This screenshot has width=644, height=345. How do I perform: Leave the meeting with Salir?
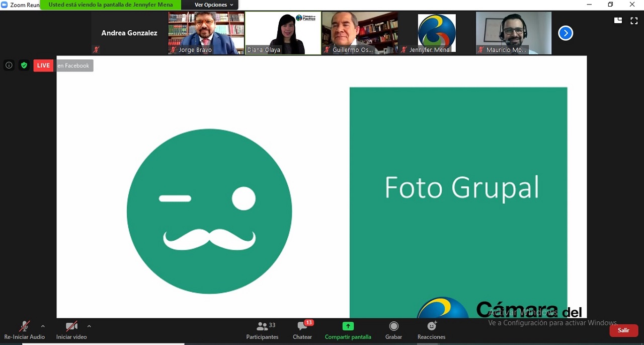(624, 330)
